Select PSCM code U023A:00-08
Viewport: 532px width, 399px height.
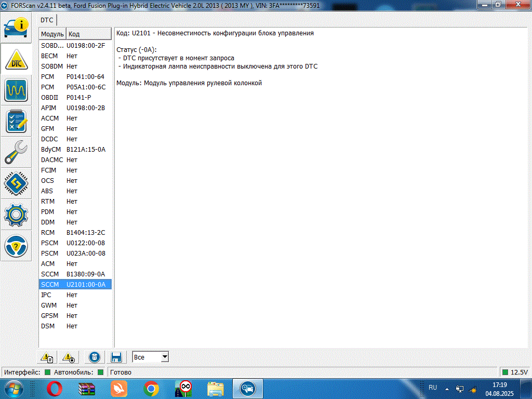pos(75,254)
